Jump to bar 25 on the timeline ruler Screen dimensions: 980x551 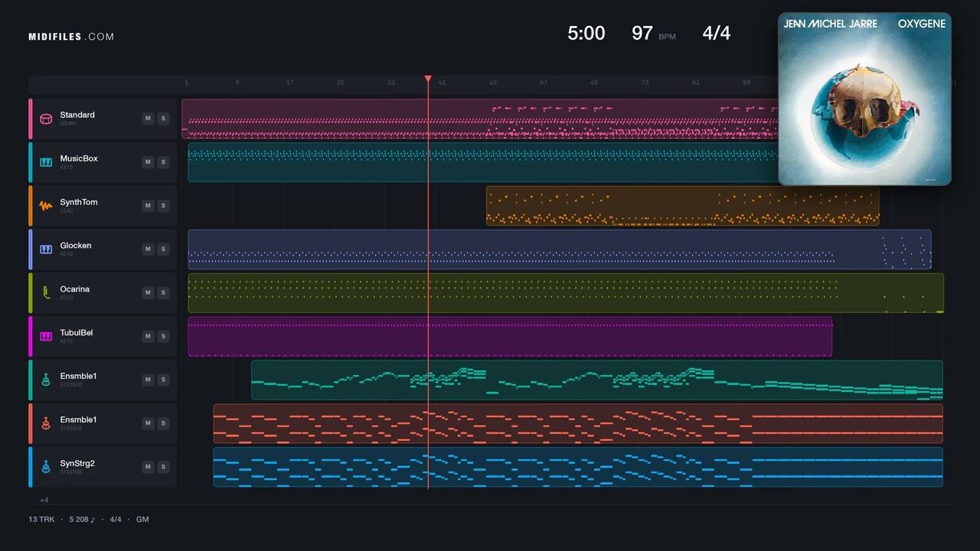click(x=340, y=83)
